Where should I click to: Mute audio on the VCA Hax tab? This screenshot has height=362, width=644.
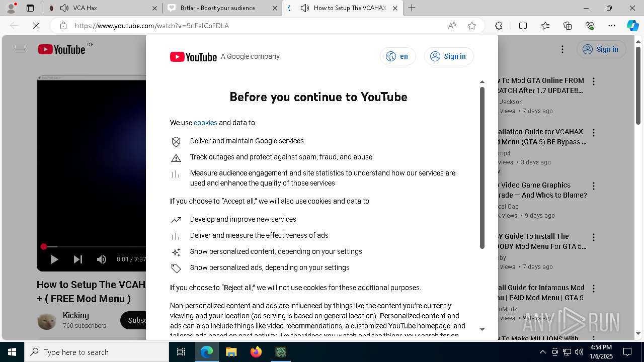pos(64,8)
